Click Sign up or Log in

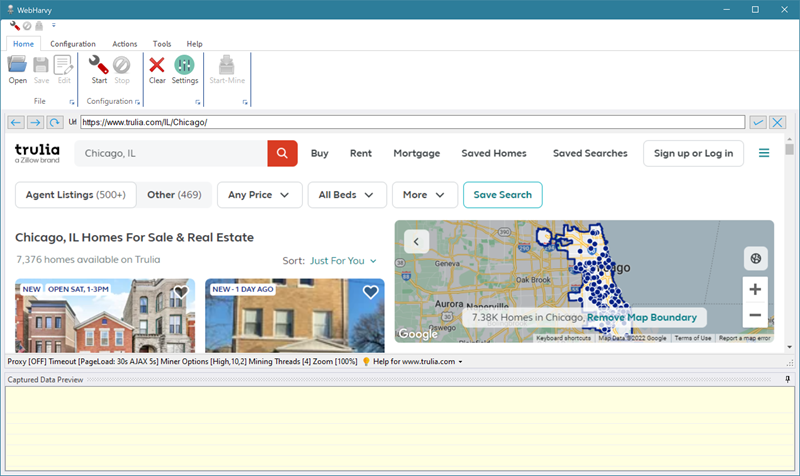[693, 153]
